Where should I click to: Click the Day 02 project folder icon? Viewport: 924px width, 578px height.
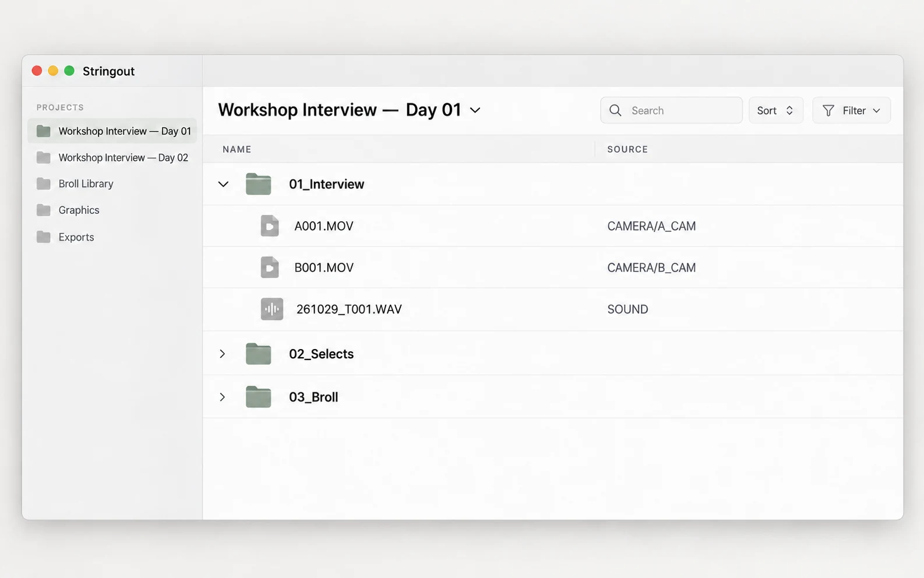tap(43, 157)
